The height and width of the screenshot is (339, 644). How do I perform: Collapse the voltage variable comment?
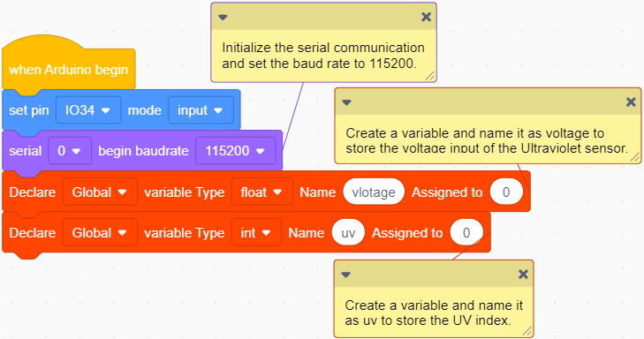346,102
